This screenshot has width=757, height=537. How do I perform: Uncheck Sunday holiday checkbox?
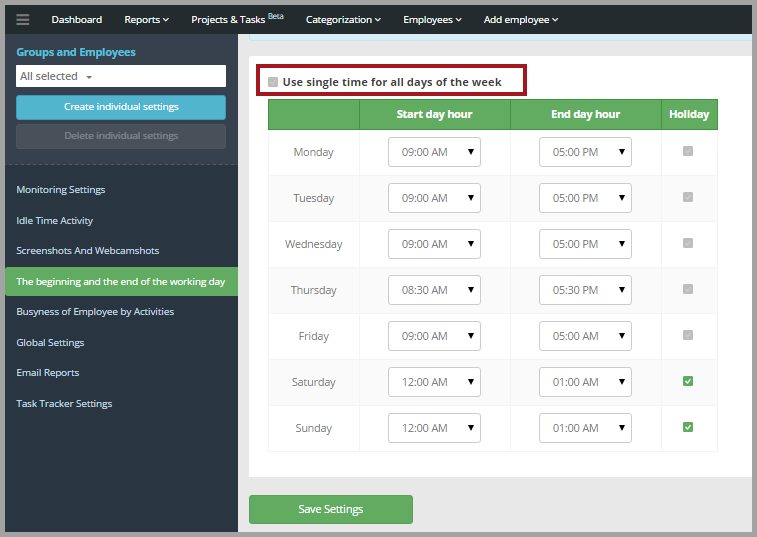688,427
